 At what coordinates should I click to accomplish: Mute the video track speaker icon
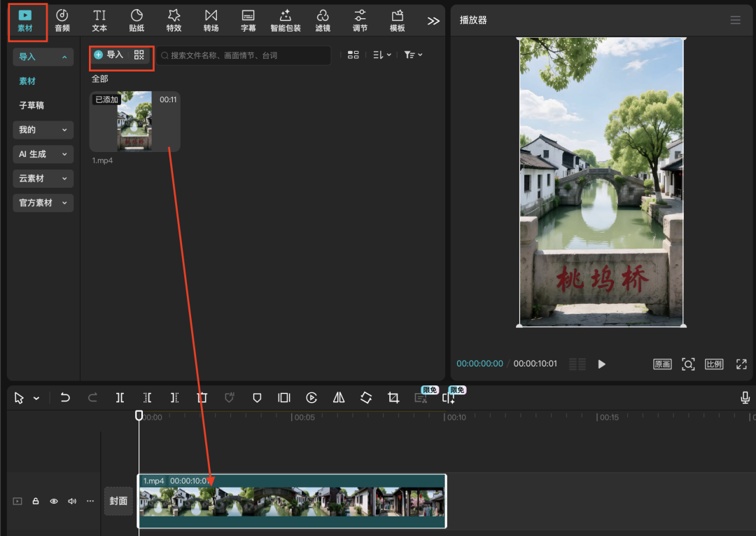(x=71, y=502)
